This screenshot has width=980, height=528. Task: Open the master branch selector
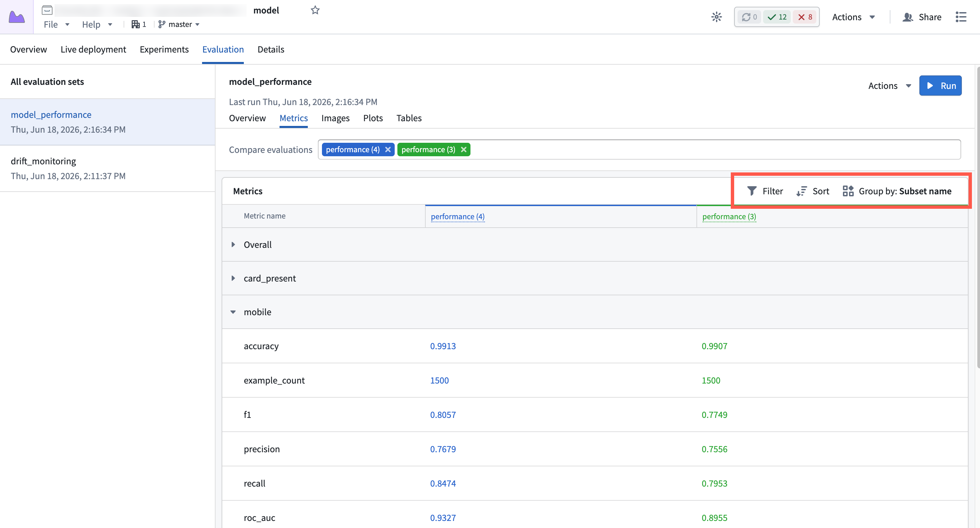coord(179,24)
